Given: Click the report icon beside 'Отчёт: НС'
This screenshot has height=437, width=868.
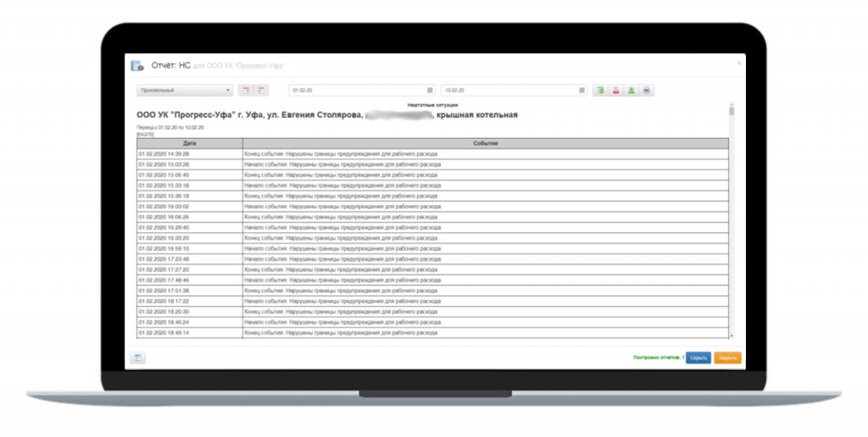Looking at the screenshot, I should click(137, 66).
